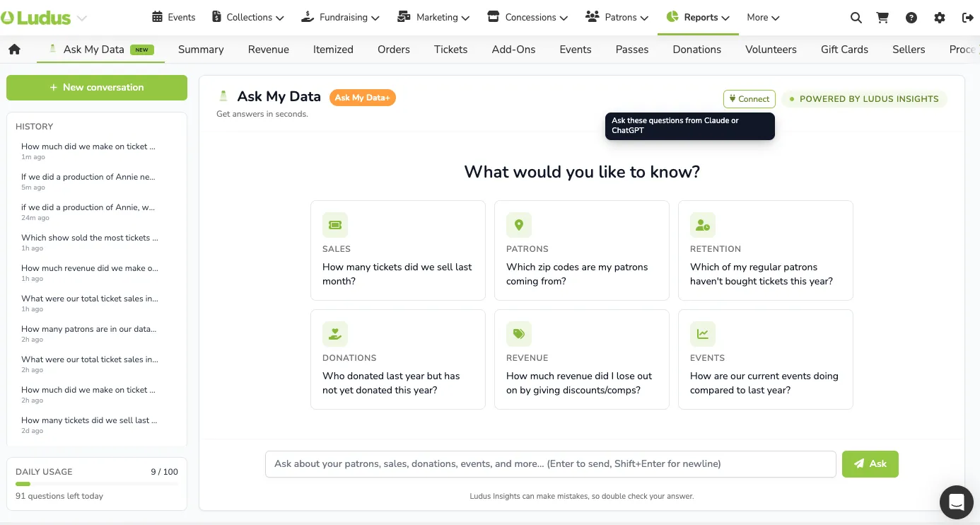Click the Retention user clock icon

pyautogui.click(x=703, y=225)
